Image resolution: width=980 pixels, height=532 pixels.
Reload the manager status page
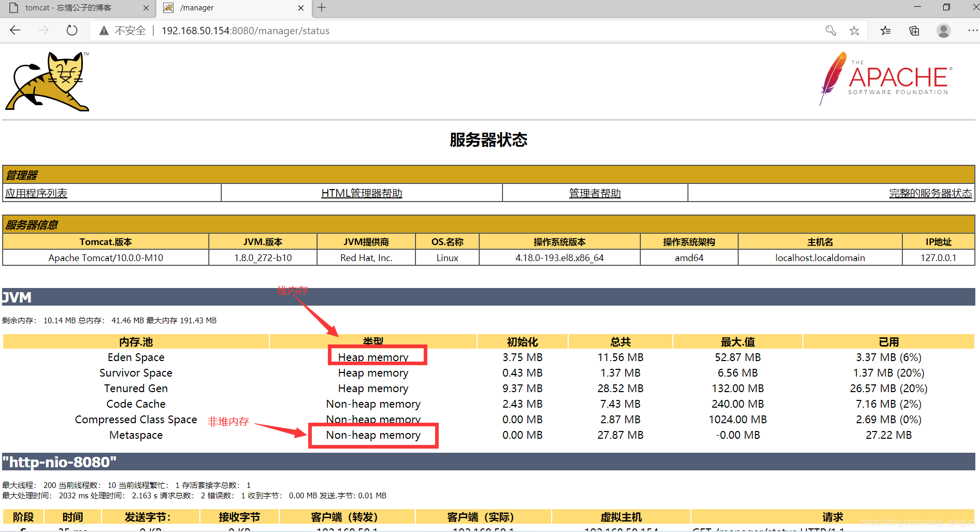[x=72, y=31]
